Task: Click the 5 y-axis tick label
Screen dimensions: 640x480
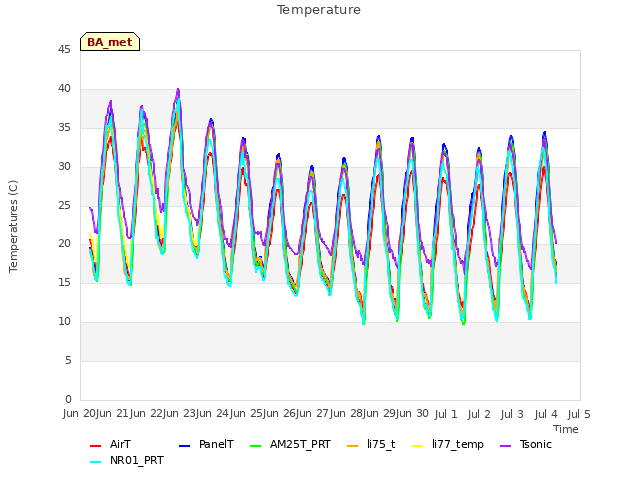Action: click(68, 360)
